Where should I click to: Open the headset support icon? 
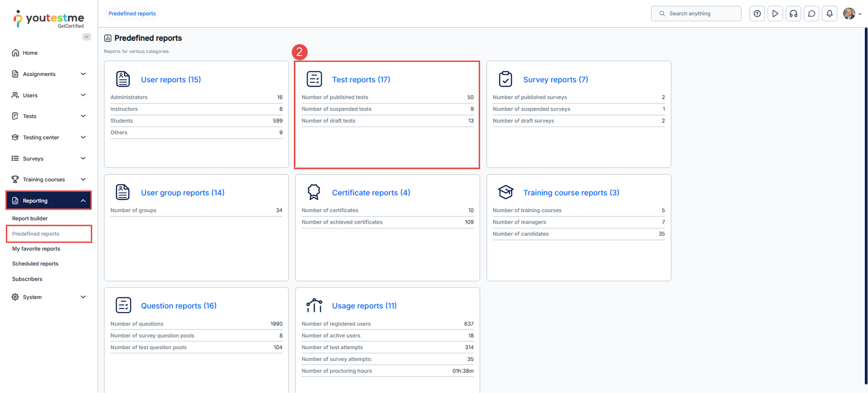pyautogui.click(x=793, y=14)
